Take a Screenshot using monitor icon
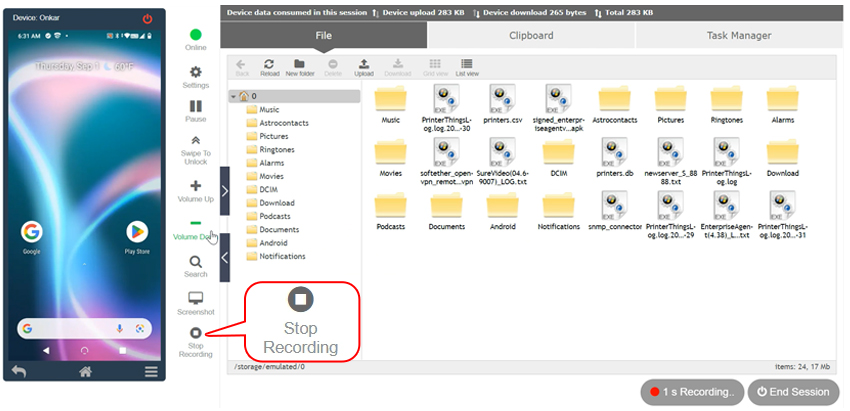The image size is (850, 411). pyautogui.click(x=196, y=298)
